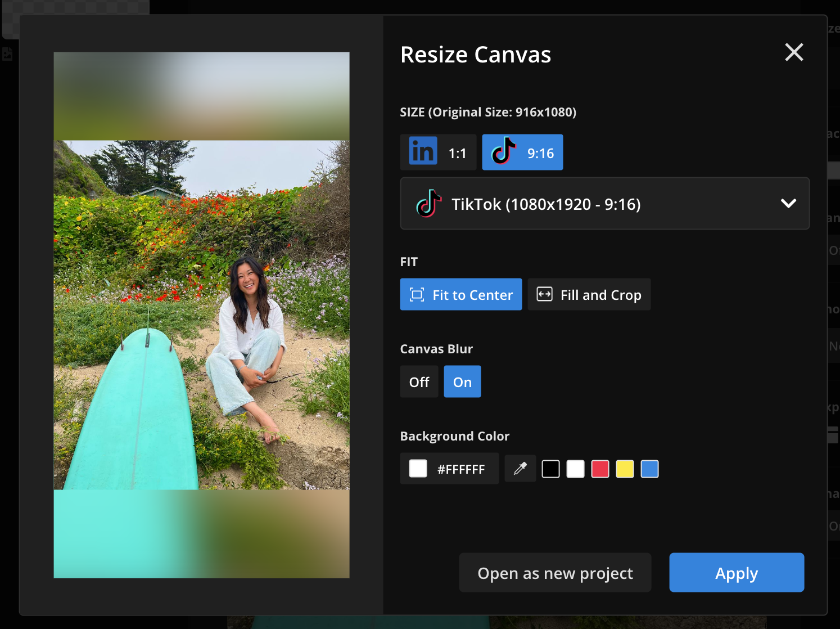
Task: Click the TikTok logo in size dropdown
Action: (429, 204)
